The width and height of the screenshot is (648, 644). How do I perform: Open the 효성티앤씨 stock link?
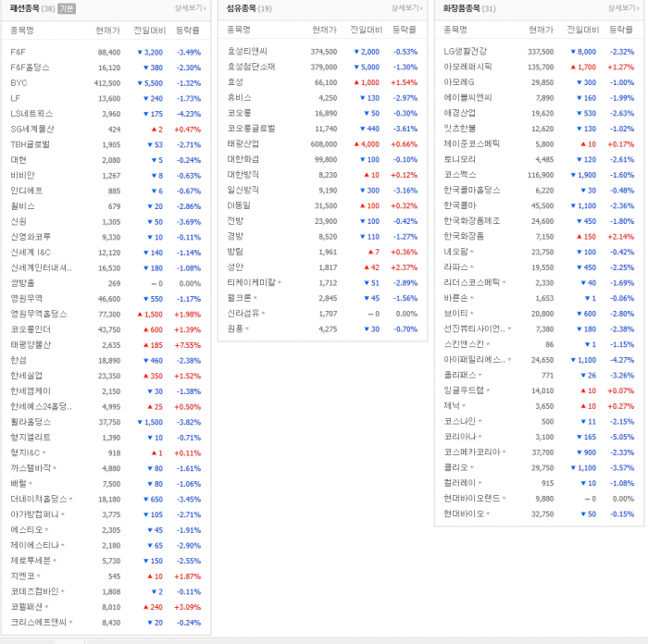pos(247,51)
